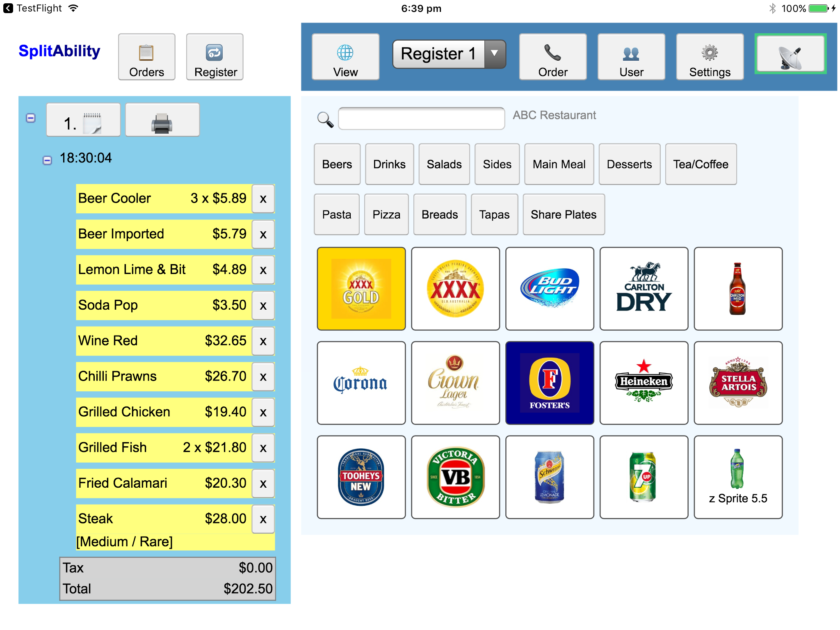Open the Order phone icon button
The image size is (840, 630).
click(552, 57)
